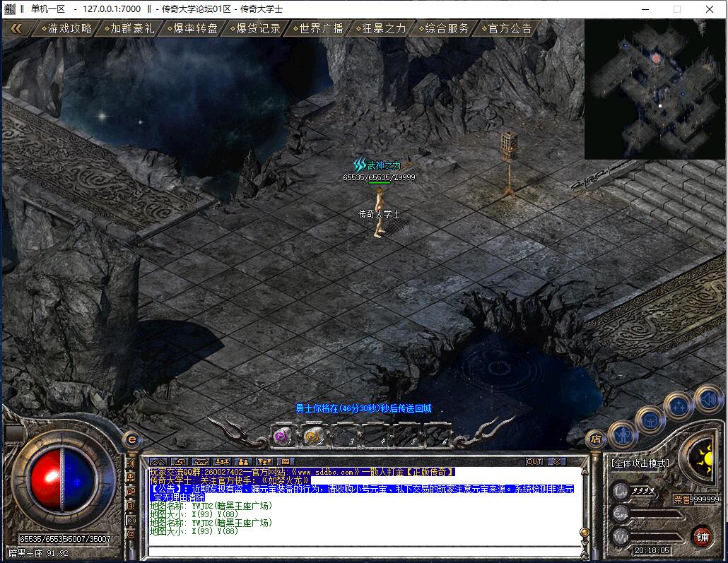Click the round 'e' button above the side icons
This screenshot has height=563, width=728.
(132, 439)
